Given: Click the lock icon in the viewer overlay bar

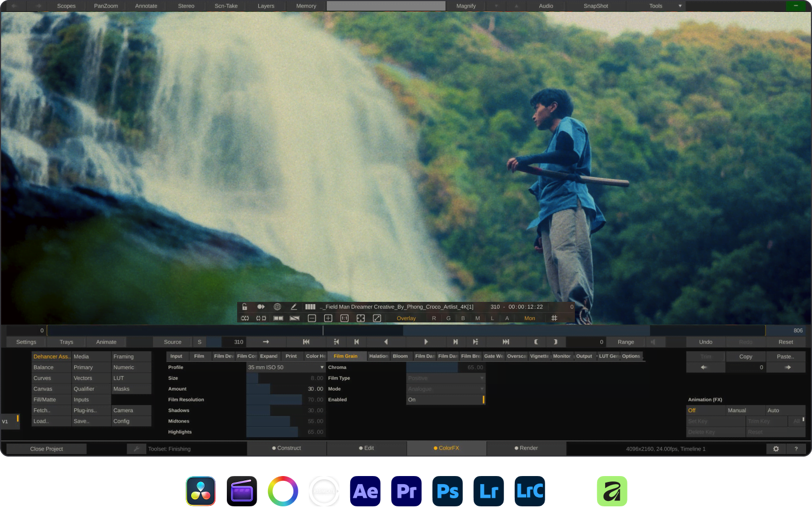Looking at the screenshot, I should (x=245, y=307).
